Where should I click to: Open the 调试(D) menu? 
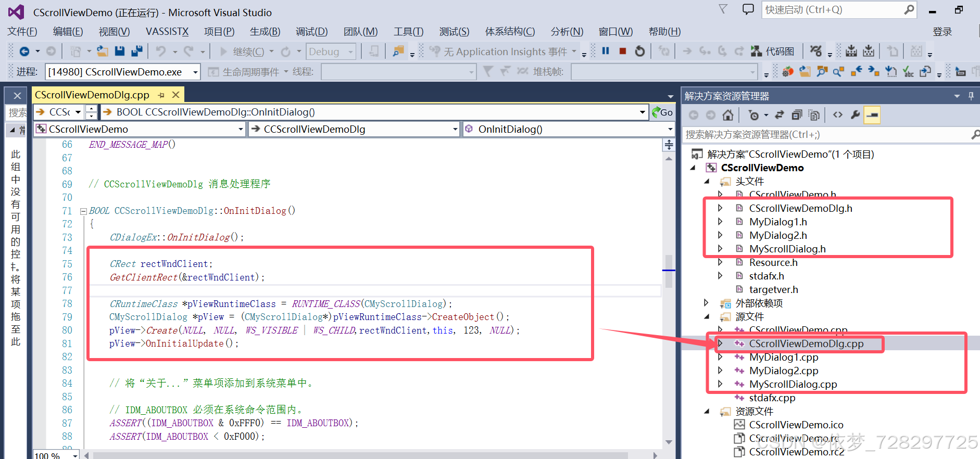tap(312, 32)
